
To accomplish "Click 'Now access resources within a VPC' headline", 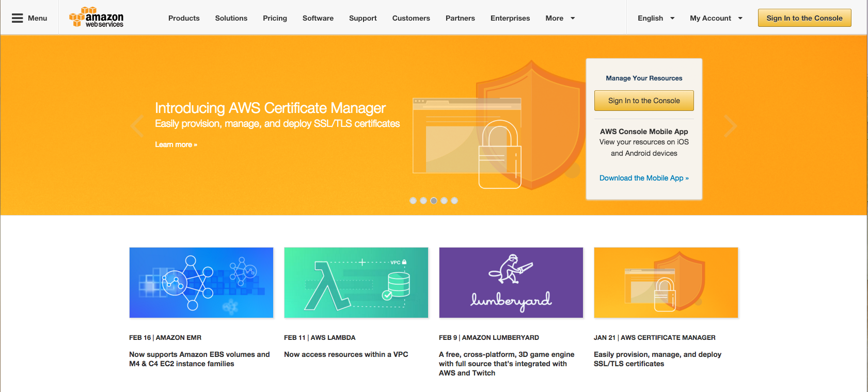I will (346, 354).
